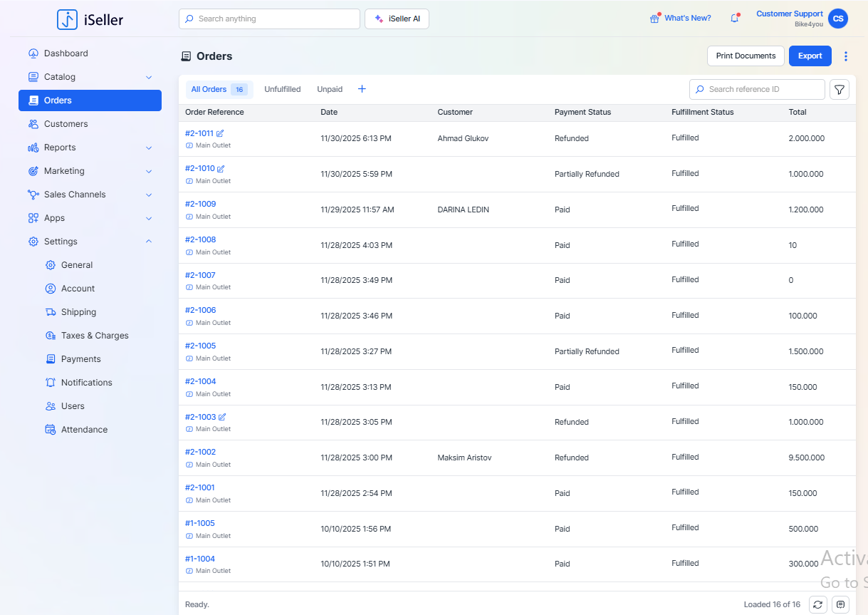Expand the Sales Channels chevron

coord(149,195)
